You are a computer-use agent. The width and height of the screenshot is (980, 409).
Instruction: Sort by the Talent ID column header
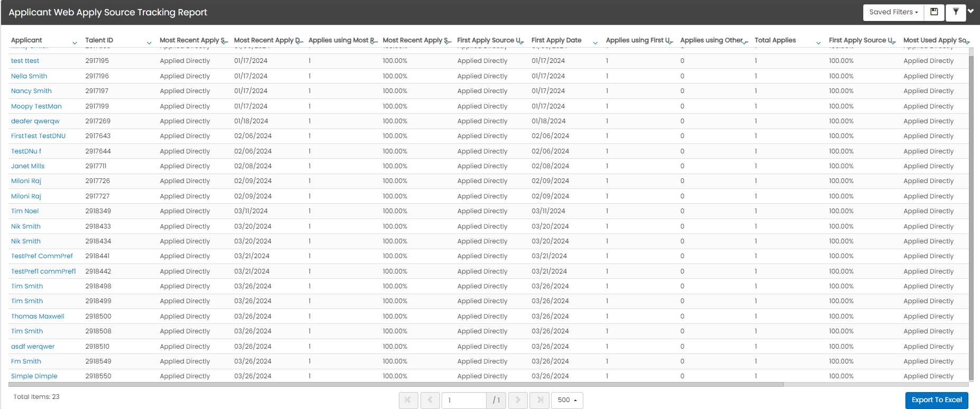[99, 40]
